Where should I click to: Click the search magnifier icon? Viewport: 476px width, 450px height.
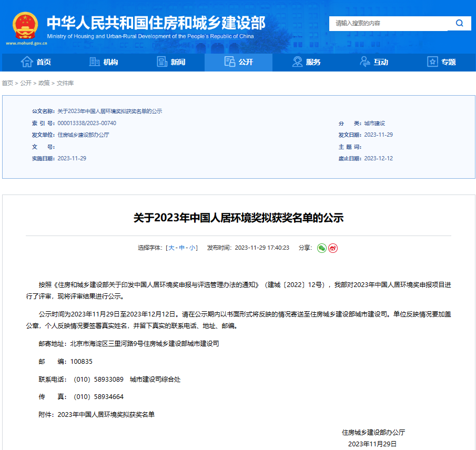tap(459, 23)
